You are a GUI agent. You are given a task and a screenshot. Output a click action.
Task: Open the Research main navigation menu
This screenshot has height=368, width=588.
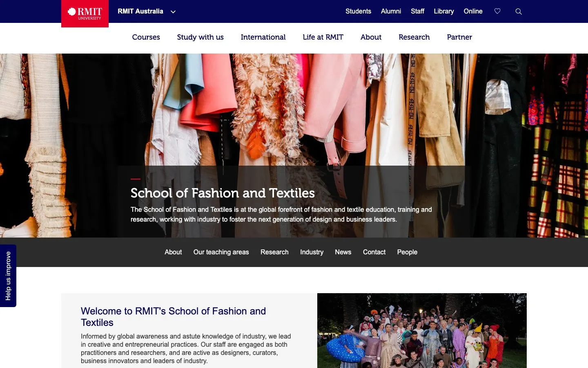pyautogui.click(x=414, y=37)
